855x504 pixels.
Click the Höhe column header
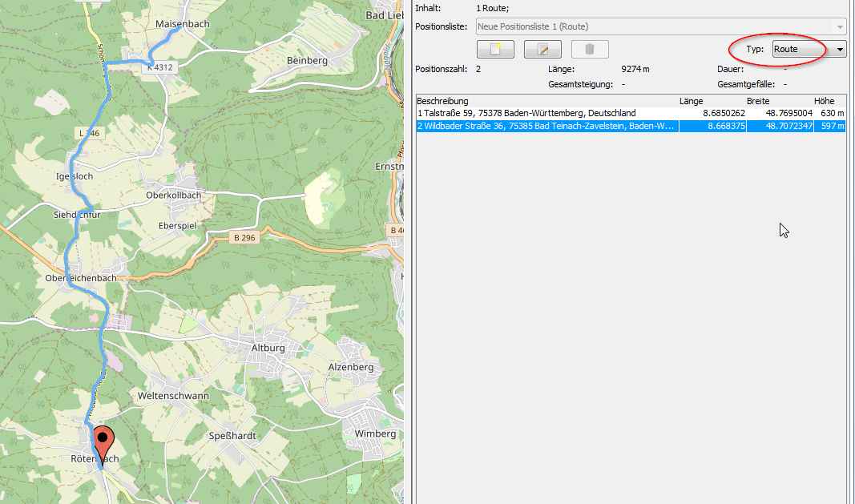tap(824, 101)
